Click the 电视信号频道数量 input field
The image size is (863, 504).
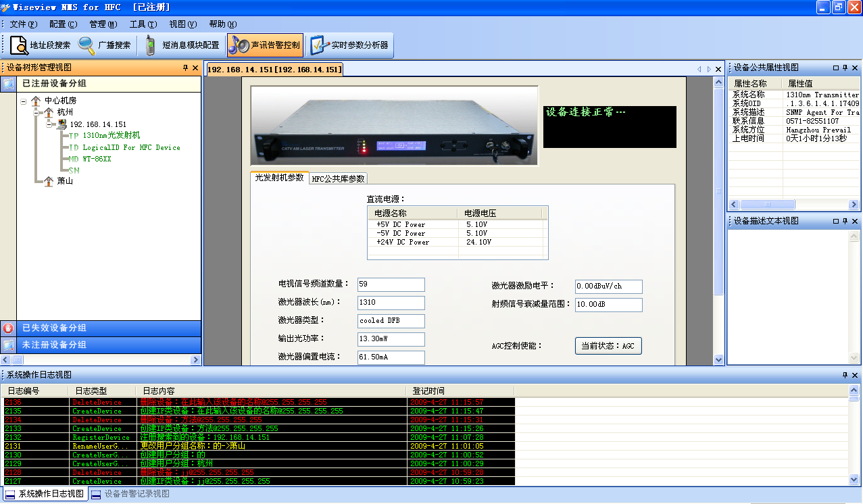391,284
